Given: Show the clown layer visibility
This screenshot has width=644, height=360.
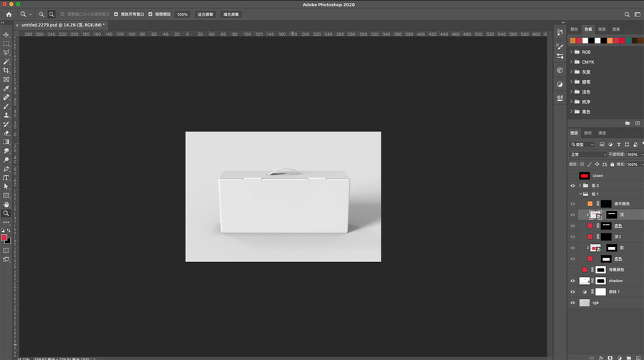Looking at the screenshot, I should tap(572, 175).
